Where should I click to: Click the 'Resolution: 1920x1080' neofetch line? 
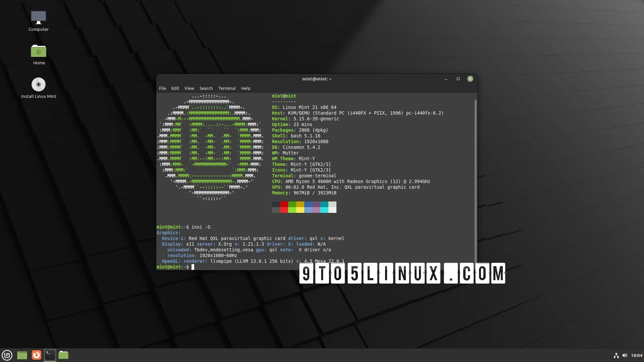click(300, 142)
